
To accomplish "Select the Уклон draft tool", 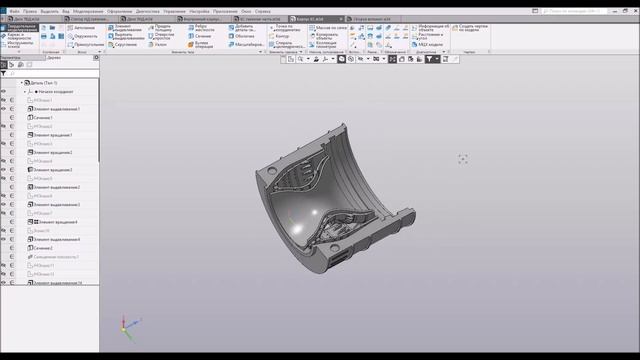I will (158, 44).
